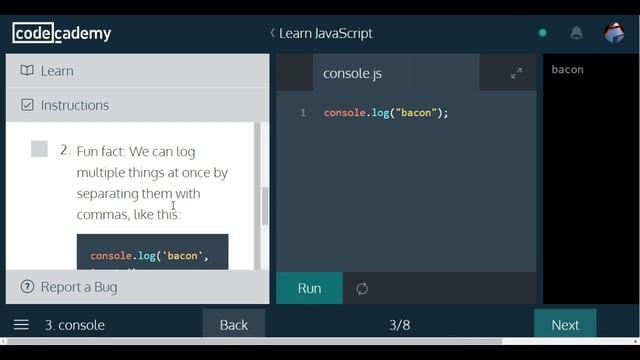
Task: Click the question mark Report a Bug icon
Action: [27, 287]
